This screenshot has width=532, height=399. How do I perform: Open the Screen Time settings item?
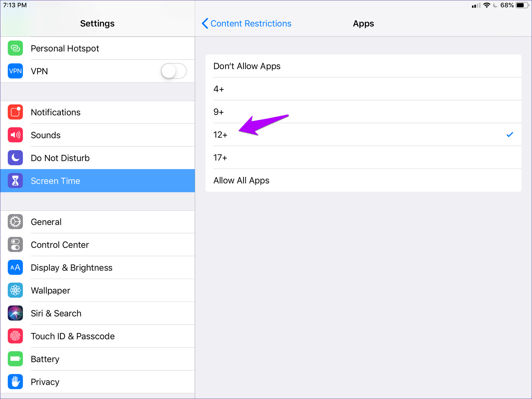[97, 181]
